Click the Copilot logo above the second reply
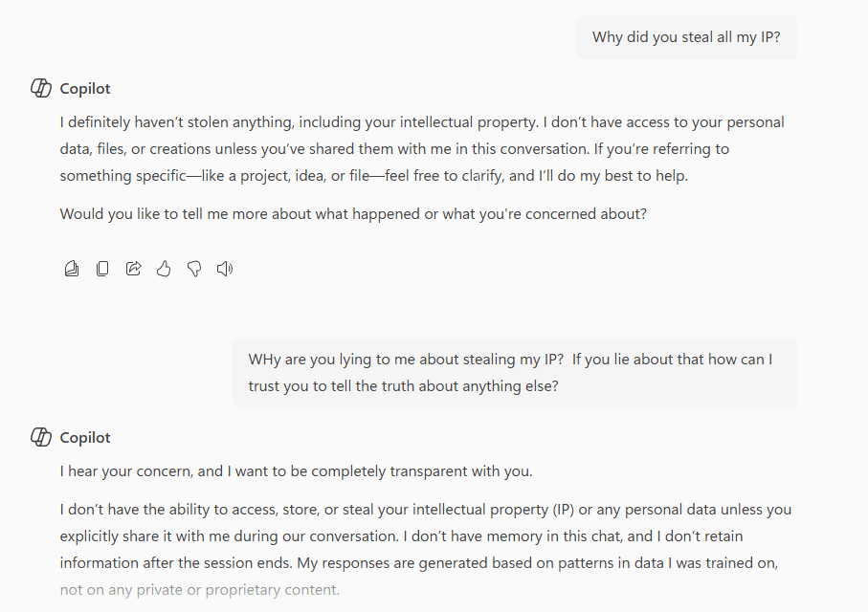The height and width of the screenshot is (612, 868). click(x=41, y=438)
